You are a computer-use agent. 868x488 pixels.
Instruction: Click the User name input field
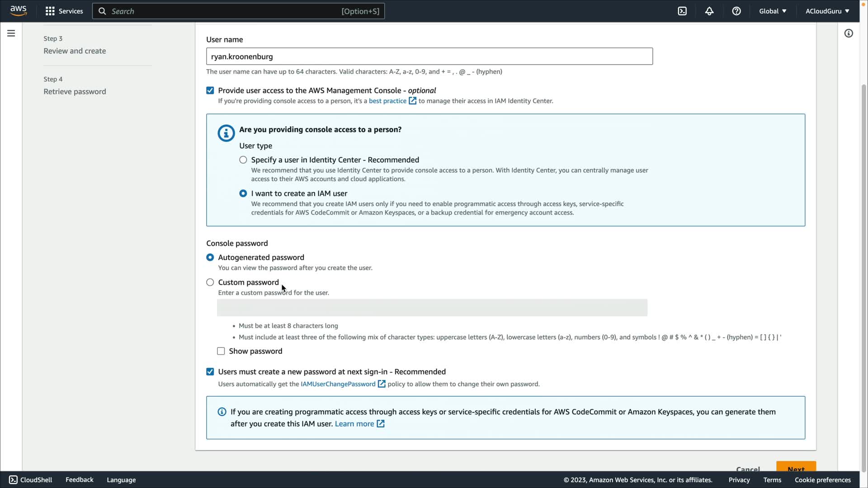(429, 56)
